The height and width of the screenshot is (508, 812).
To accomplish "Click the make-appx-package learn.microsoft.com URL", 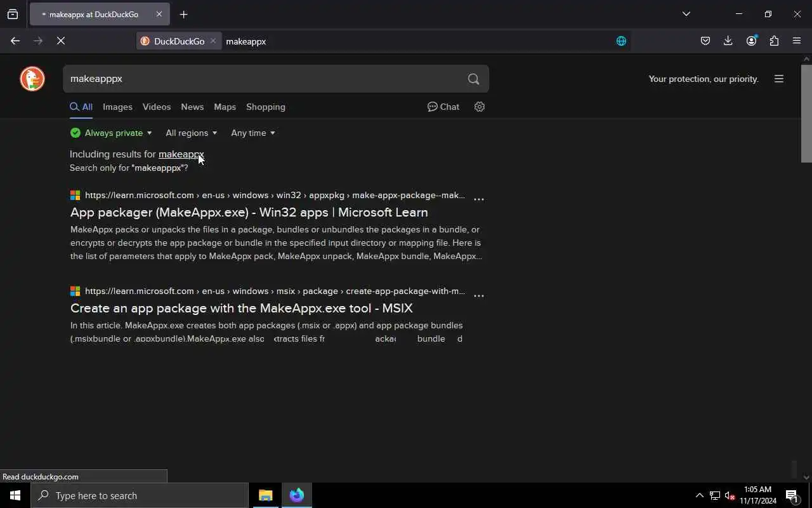I will pos(275,195).
